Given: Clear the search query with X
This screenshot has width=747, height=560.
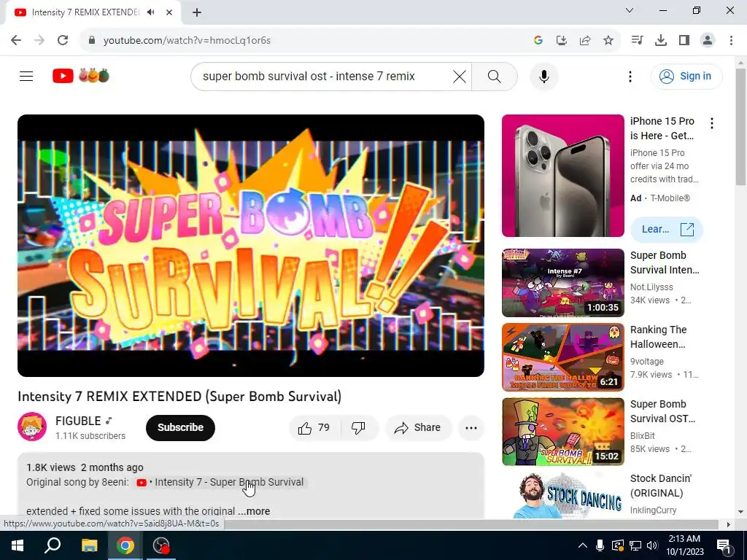Looking at the screenshot, I should (x=460, y=76).
